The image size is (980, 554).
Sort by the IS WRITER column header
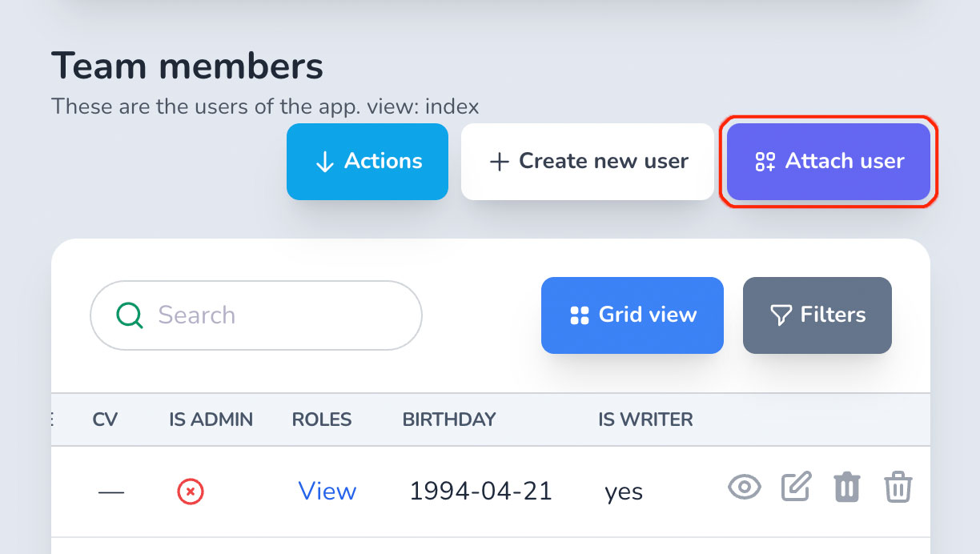[646, 419]
